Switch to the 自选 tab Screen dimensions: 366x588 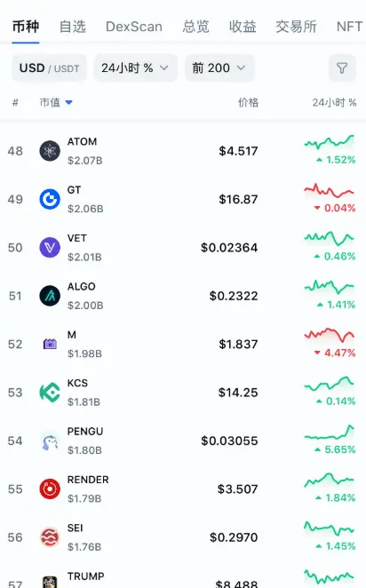click(x=72, y=27)
